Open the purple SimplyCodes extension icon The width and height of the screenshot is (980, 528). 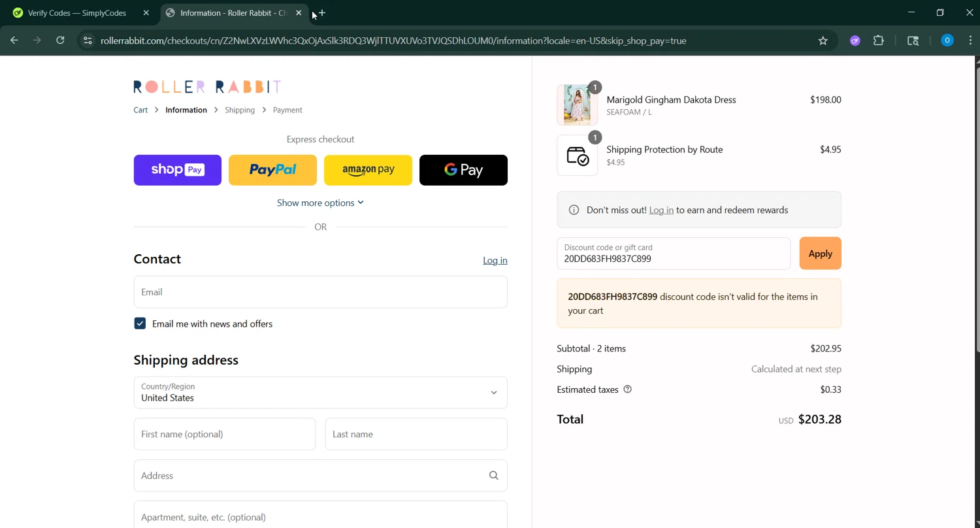pos(855,41)
